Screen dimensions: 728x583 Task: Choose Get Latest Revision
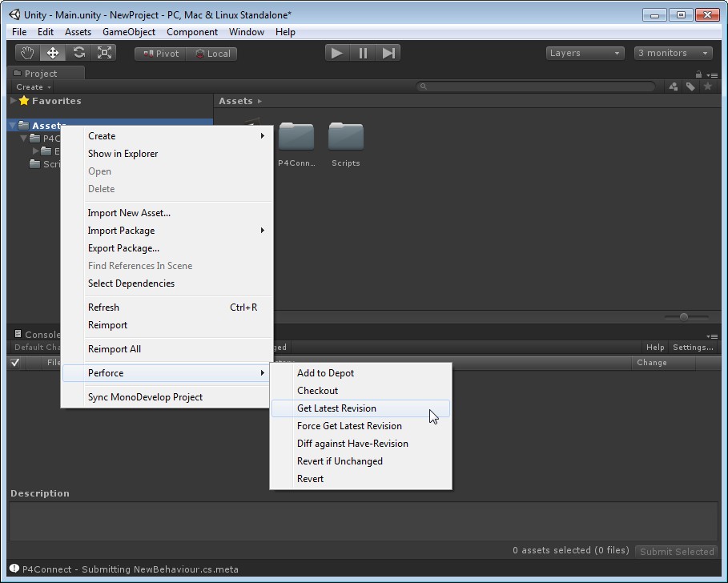point(360,408)
